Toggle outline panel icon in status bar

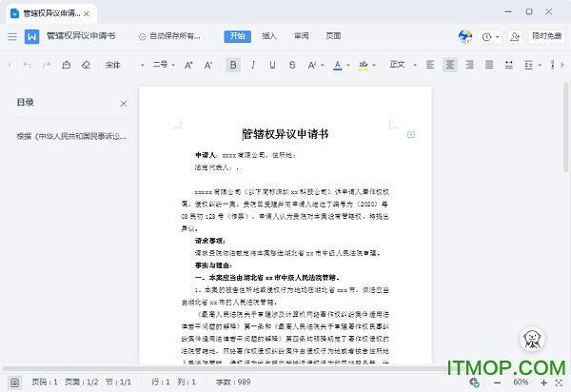tap(14, 382)
